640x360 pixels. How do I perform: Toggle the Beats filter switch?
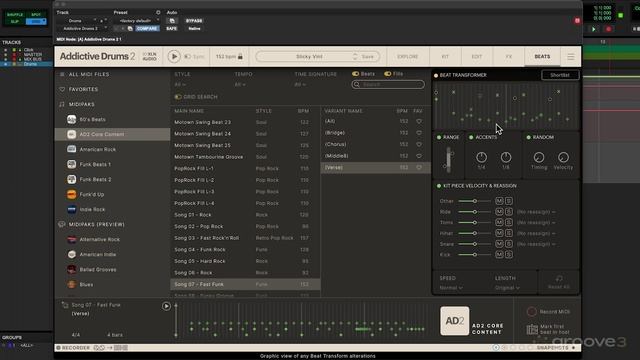coord(355,74)
